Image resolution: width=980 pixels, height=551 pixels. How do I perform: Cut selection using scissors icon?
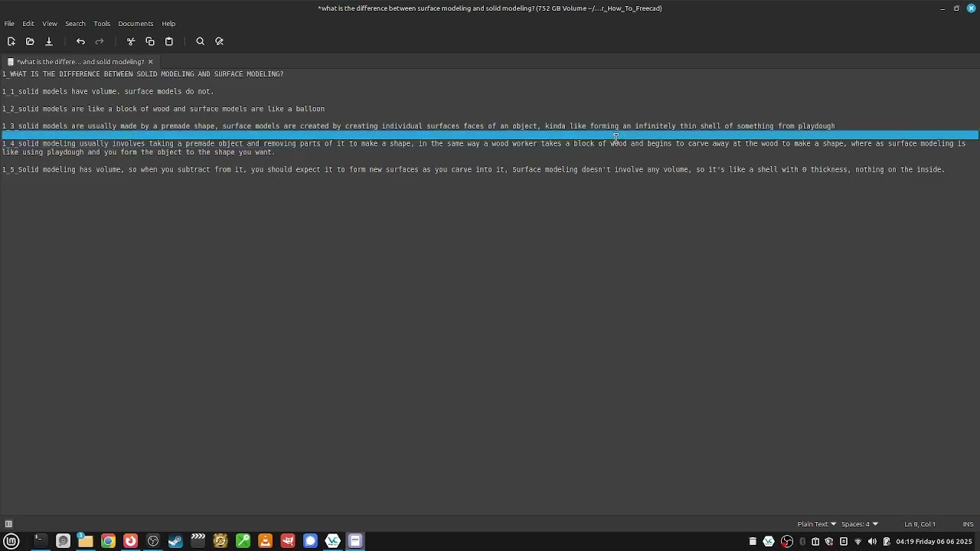[131, 41]
